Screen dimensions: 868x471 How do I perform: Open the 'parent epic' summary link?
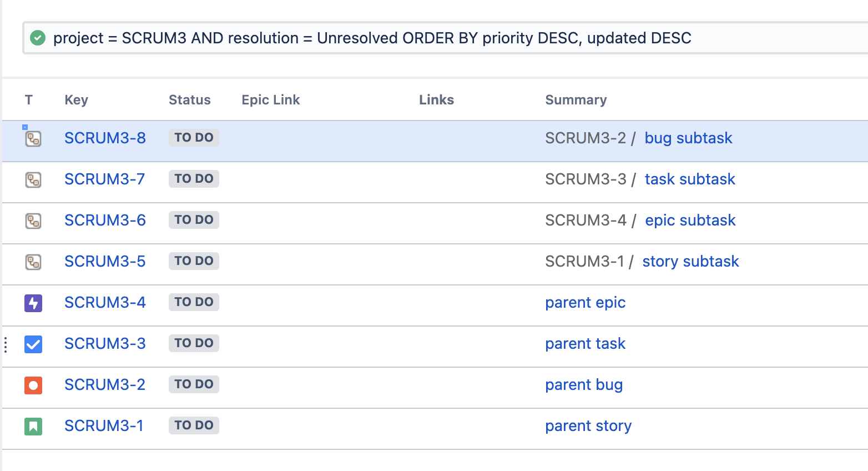click(585, 303)
